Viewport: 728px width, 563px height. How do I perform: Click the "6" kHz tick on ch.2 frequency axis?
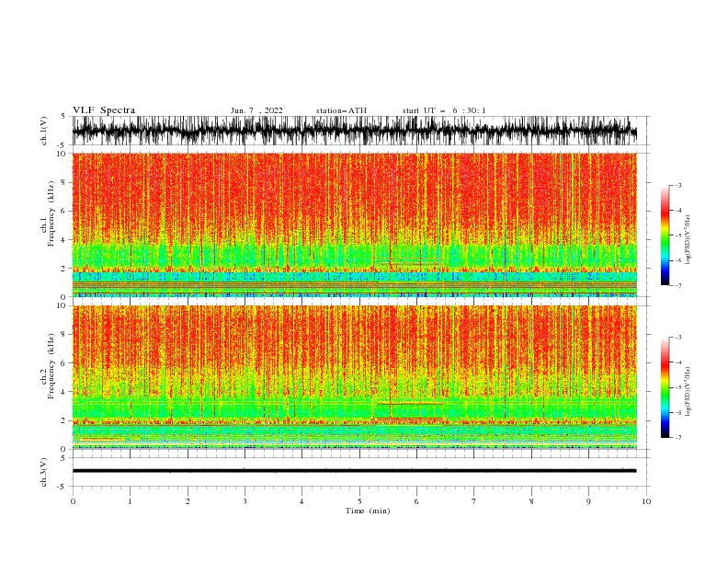tap(64, 362)
